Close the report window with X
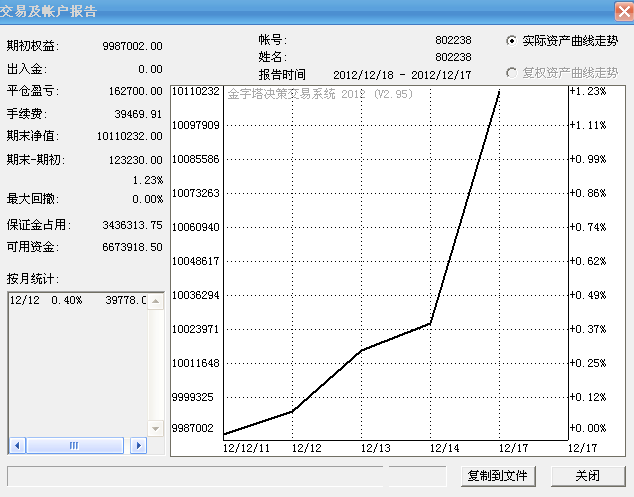634x497 pixels. [624, 11]
